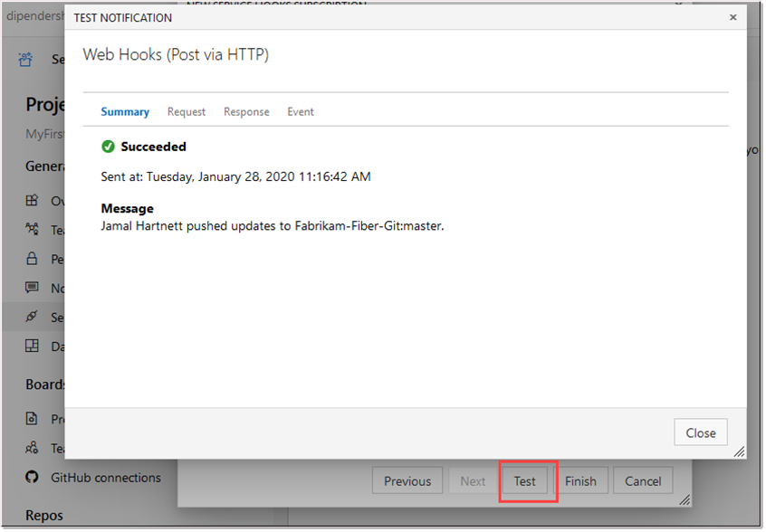The height and width of the screenshot is (532, 766).
Task: Click the green Succeeded check icon
Action: [x=109, y=146]
